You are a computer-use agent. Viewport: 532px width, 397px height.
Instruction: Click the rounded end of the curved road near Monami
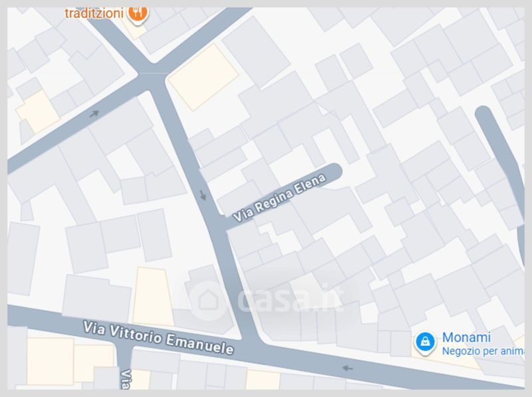(x=483, y=114)
